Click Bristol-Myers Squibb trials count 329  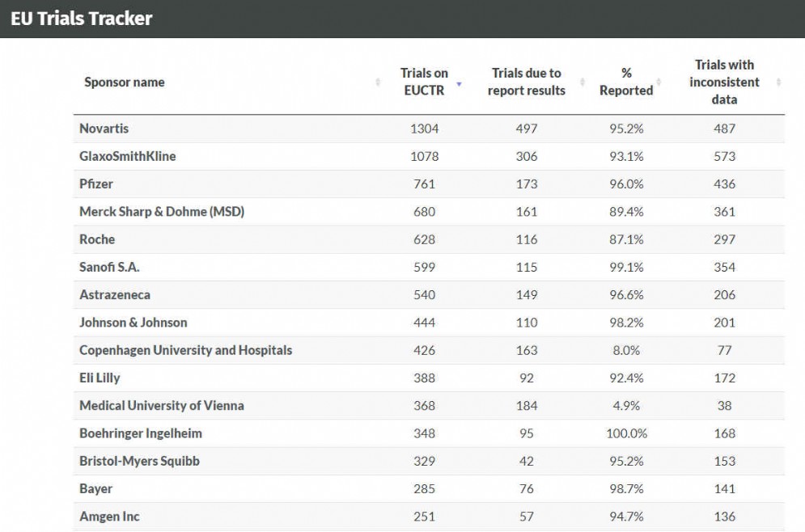(424, 461)
